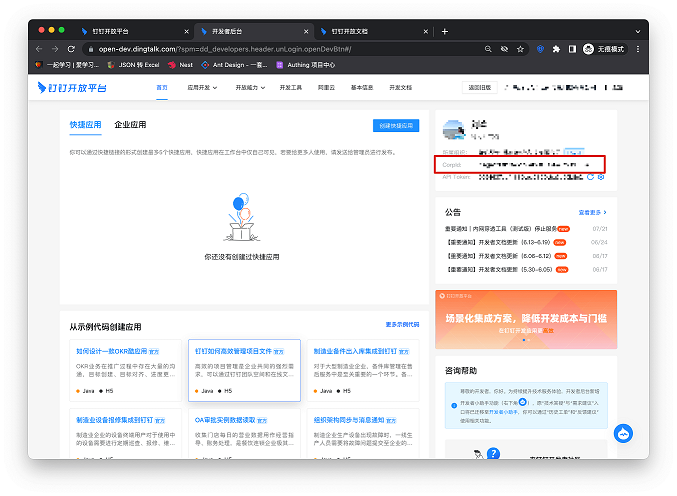
Task: Click the browser address bar URL field
Action: tap(280, 48)
